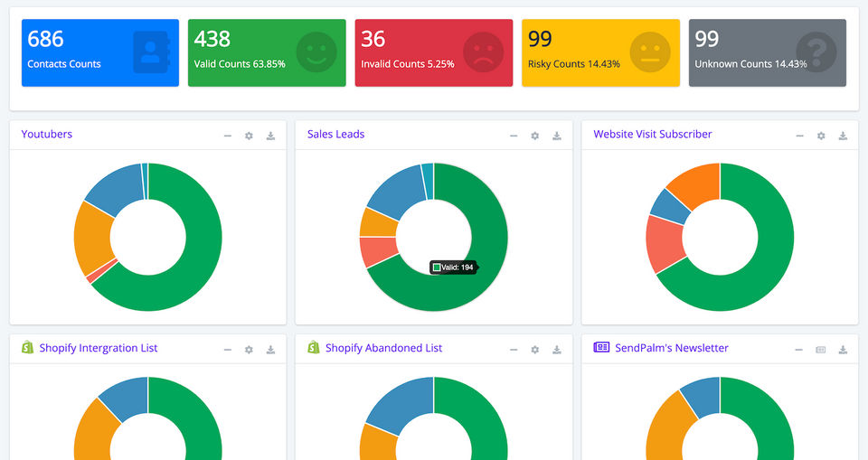Viewport: 868px width, 460px height.
Task: Open settings gear for Website Visit Subscriber
Action: point(821,136)
